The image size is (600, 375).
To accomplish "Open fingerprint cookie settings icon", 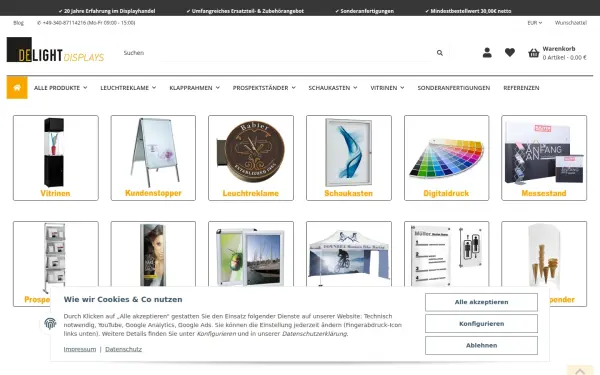I will coord(50,324).
